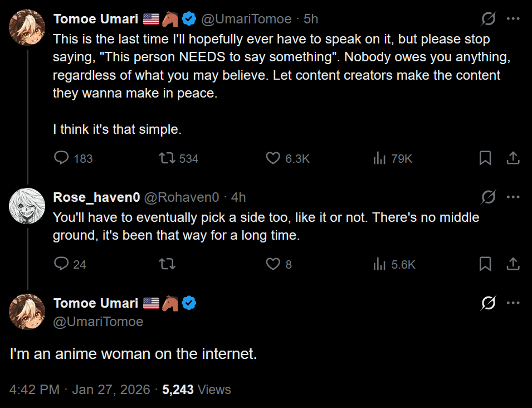Click Grok icon on first tweet

pyautogui.click(x=489, y=19)
